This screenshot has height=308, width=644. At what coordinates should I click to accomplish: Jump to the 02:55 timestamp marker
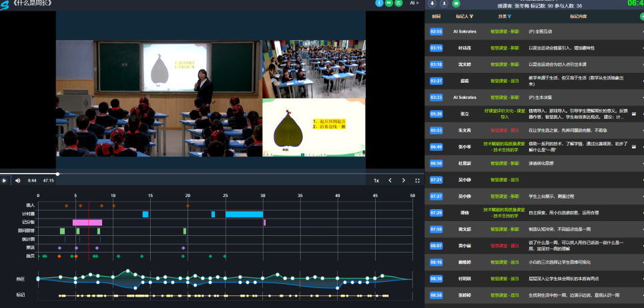click(x=436, y=31)
